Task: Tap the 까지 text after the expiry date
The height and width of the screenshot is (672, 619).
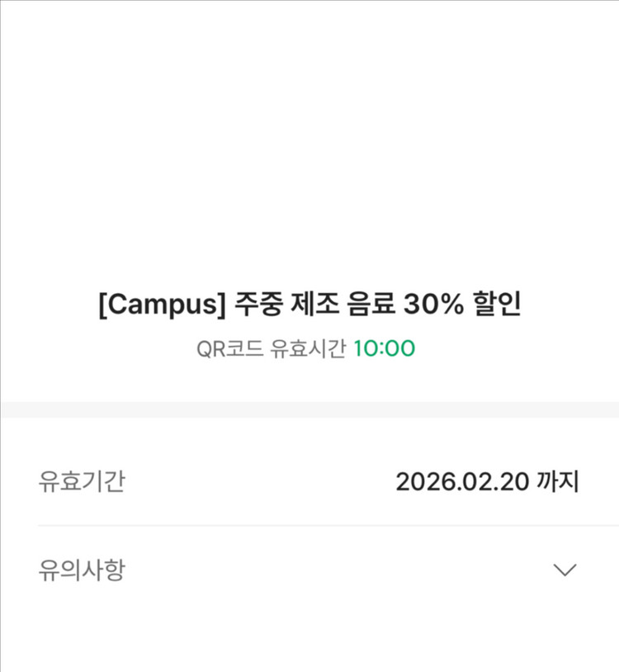Action: [557, 480]
